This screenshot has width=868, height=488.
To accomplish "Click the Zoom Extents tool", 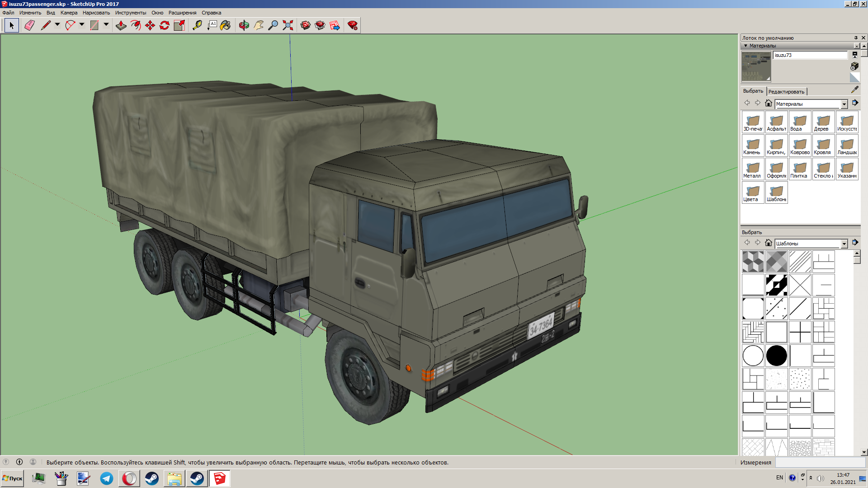I will click(288, 25).
